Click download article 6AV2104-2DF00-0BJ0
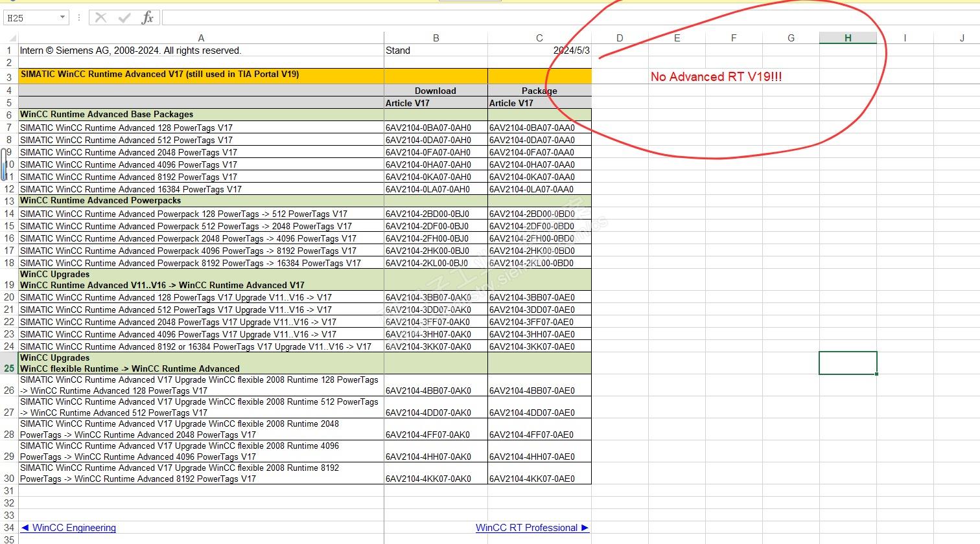The image size is (980, 544). (436, 226)
